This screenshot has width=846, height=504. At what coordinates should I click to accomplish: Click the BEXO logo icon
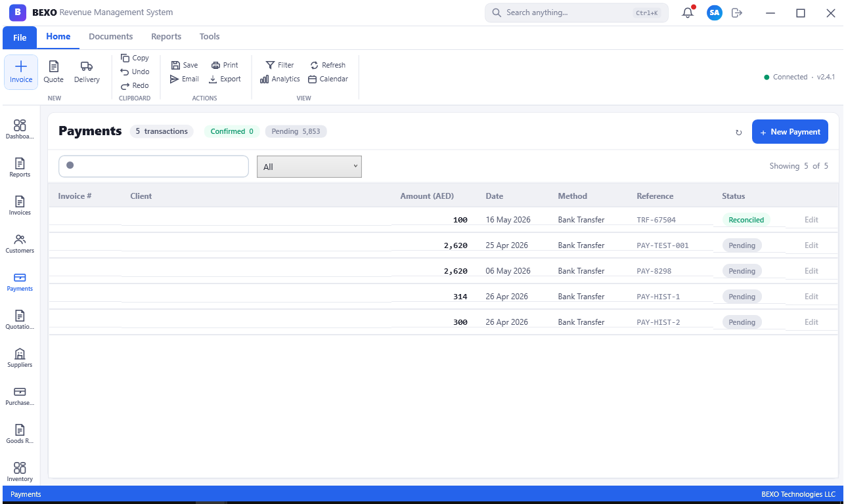[x=18, y=12]
